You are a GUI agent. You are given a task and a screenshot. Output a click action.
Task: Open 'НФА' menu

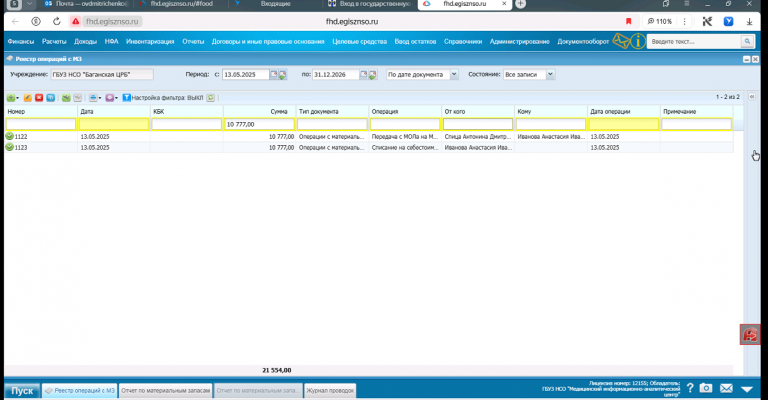click(111, 42)
